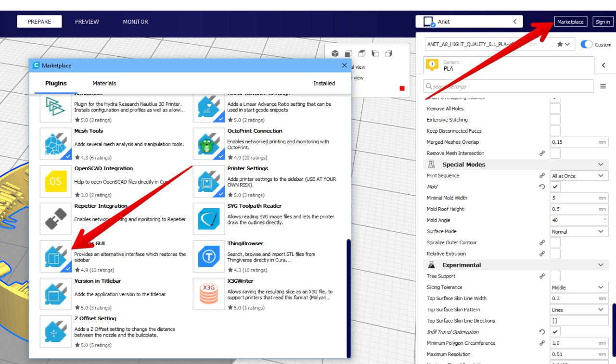Image resolution: width=616 pixels, height=364 pixels.
Task: Select the Plugins tab in Marketplace
Action: click(56, 83)
